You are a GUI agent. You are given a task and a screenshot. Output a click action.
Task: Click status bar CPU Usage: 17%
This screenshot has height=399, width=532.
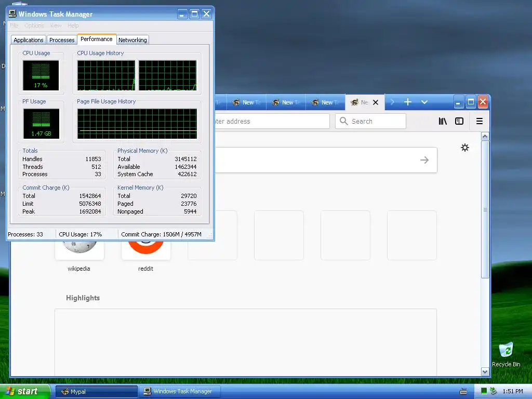click(81, 234)
